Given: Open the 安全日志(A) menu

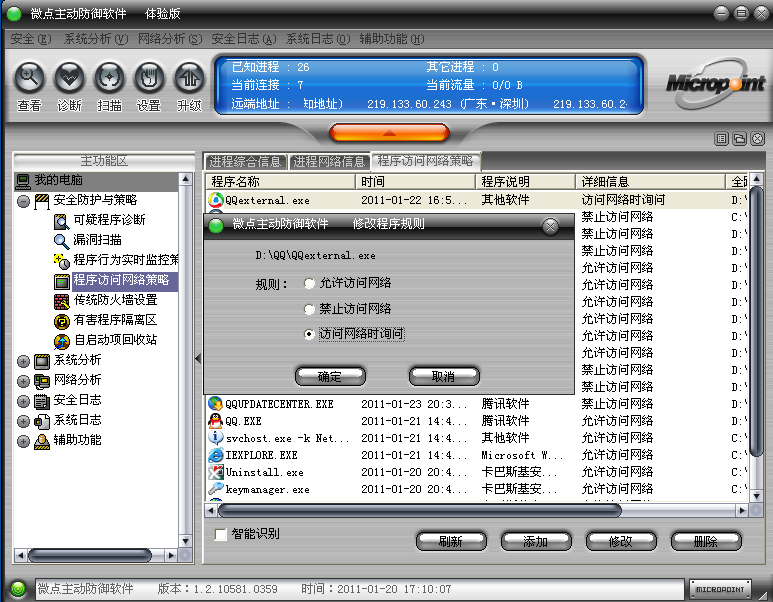Looking at the screenshot, I should (x=244, y=39).
